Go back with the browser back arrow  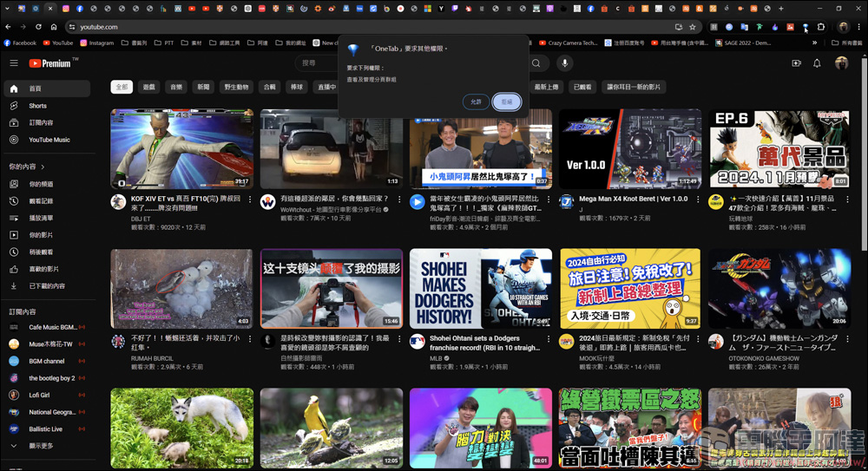pyautogui.click(x=8, y=27)
